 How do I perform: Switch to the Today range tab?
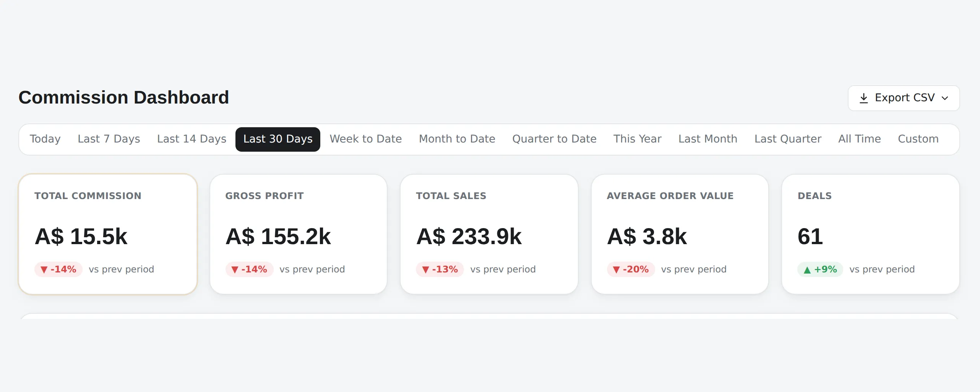tap(45, 139)
